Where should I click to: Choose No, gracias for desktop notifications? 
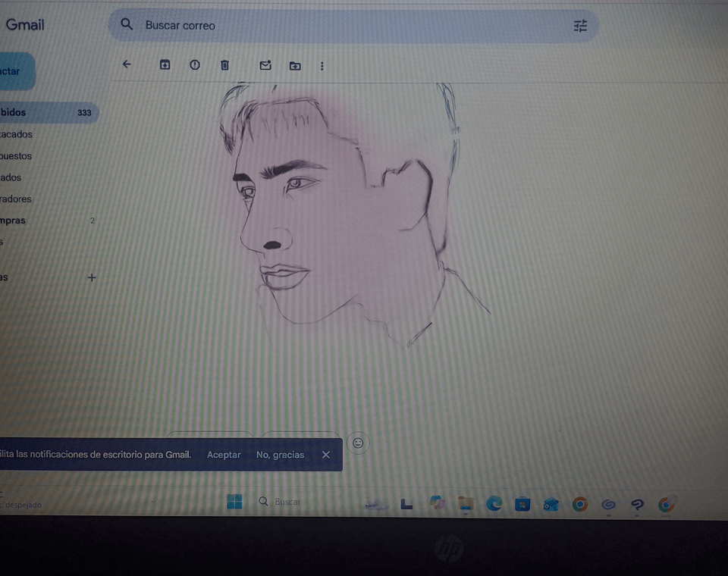(x=280, y=455)
